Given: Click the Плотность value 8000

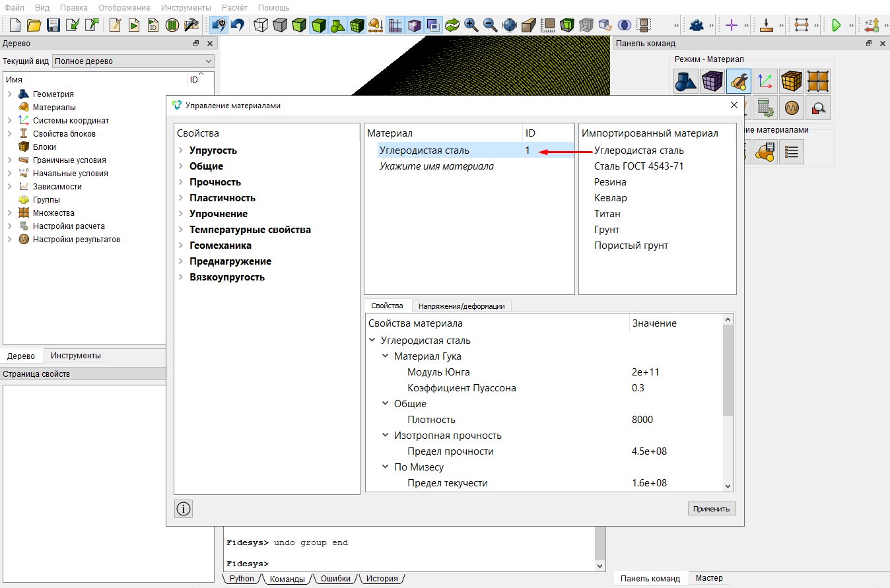Looking at the screenshot, I should (642, 420).
